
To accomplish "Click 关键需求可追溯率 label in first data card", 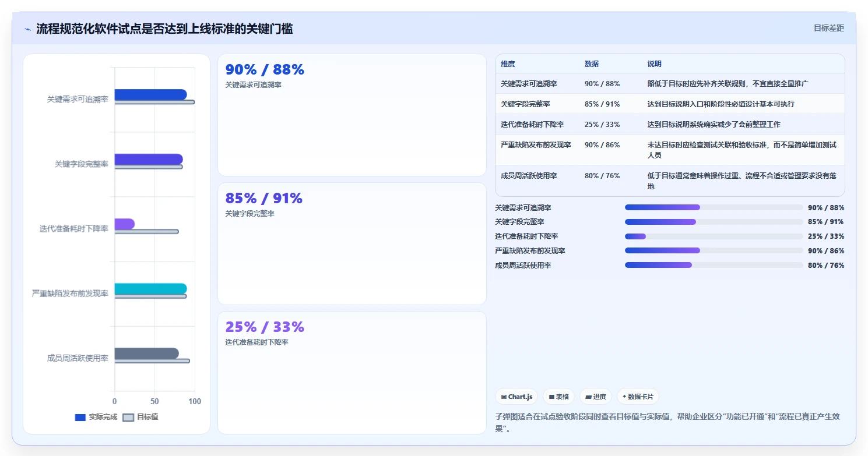I will pos(253,85).
